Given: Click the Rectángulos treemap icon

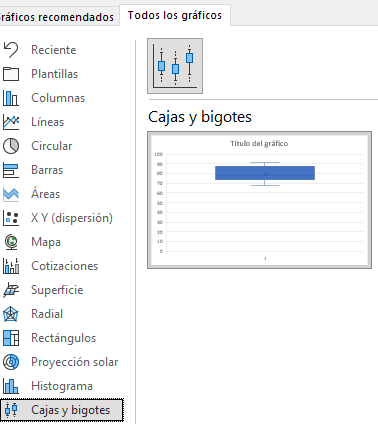Looking at the screenshot, I should point(11,338).
